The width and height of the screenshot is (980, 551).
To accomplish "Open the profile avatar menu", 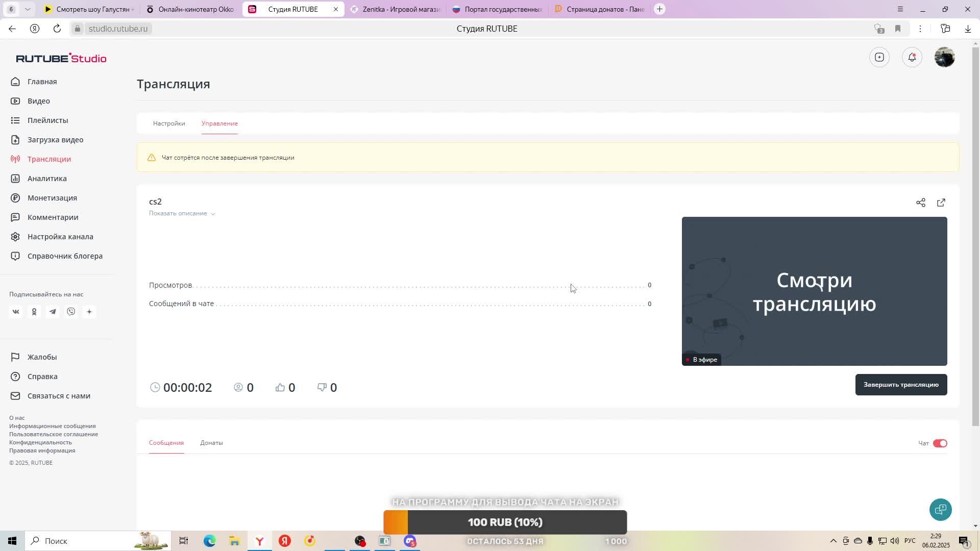I will click(x=945, y=57).
